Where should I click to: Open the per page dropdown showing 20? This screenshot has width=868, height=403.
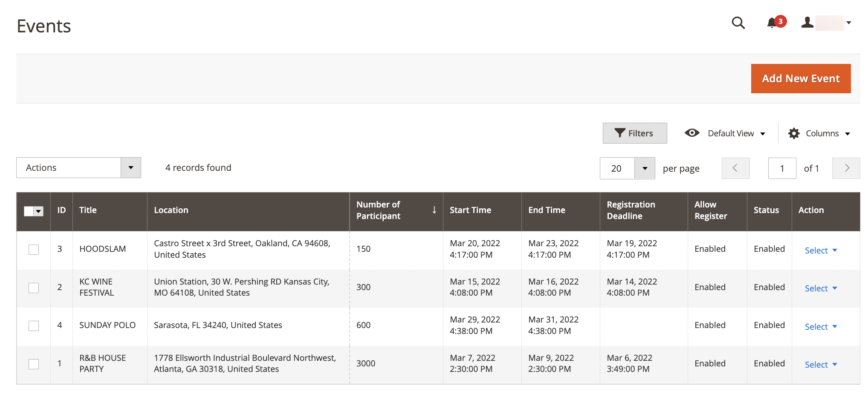point(645,168)
